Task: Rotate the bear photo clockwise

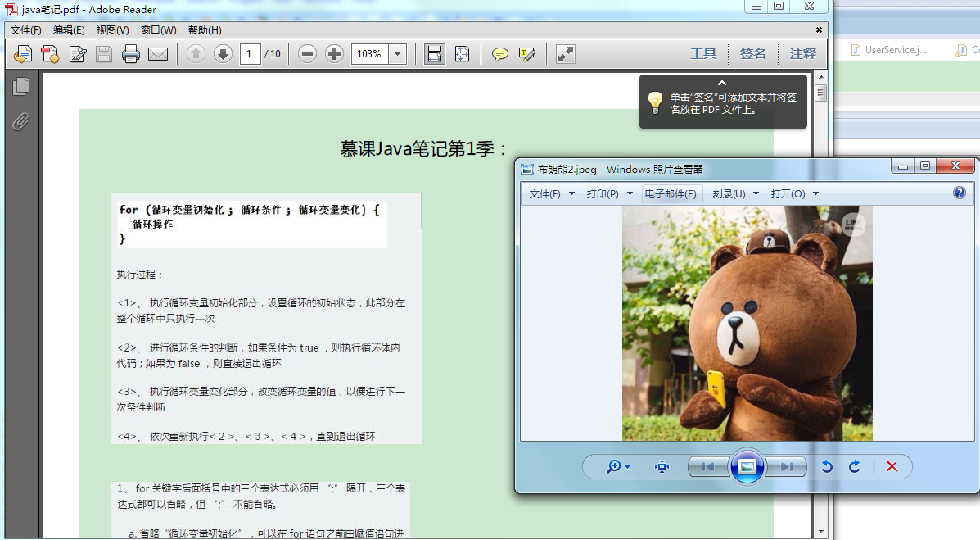Action: (x=854, y=466)
